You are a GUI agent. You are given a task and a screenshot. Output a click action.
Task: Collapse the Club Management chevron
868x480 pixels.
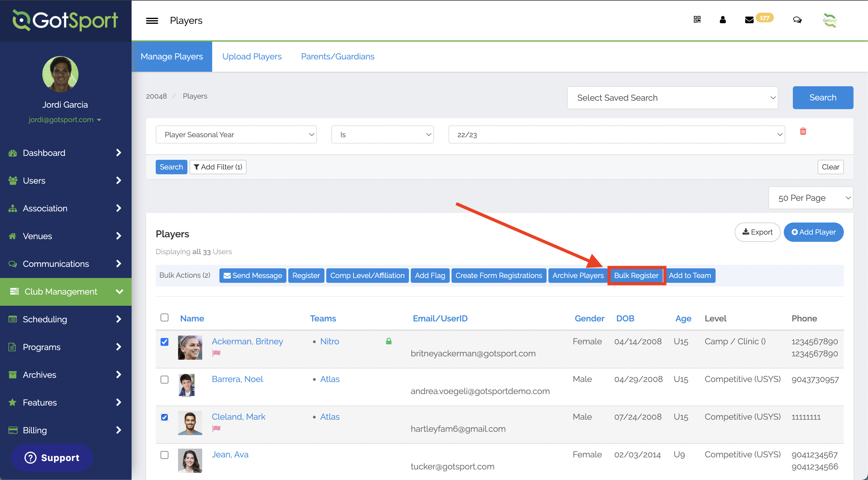119,292
